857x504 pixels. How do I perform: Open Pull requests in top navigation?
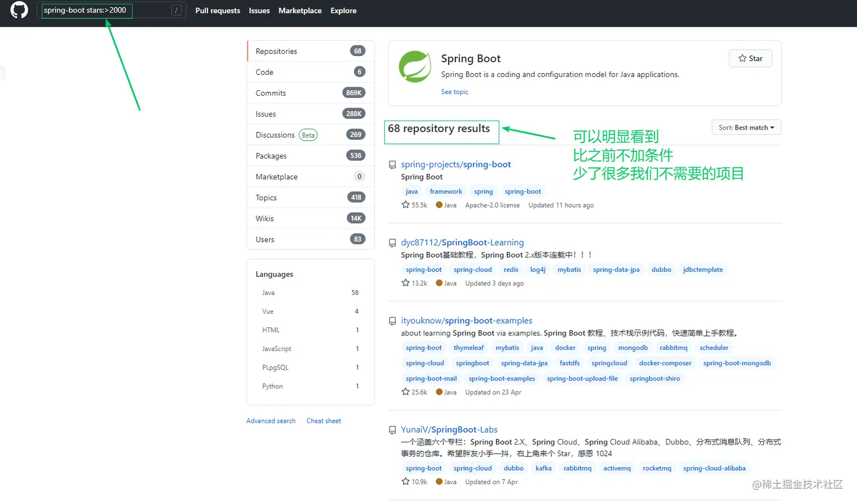[218, 11]
